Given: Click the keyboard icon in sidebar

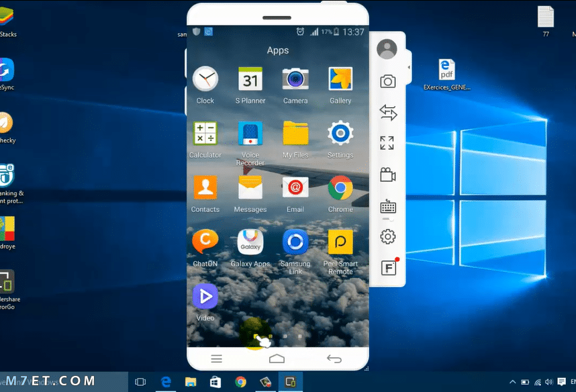Looking at the screenshot, I should [x=388, y=207].
